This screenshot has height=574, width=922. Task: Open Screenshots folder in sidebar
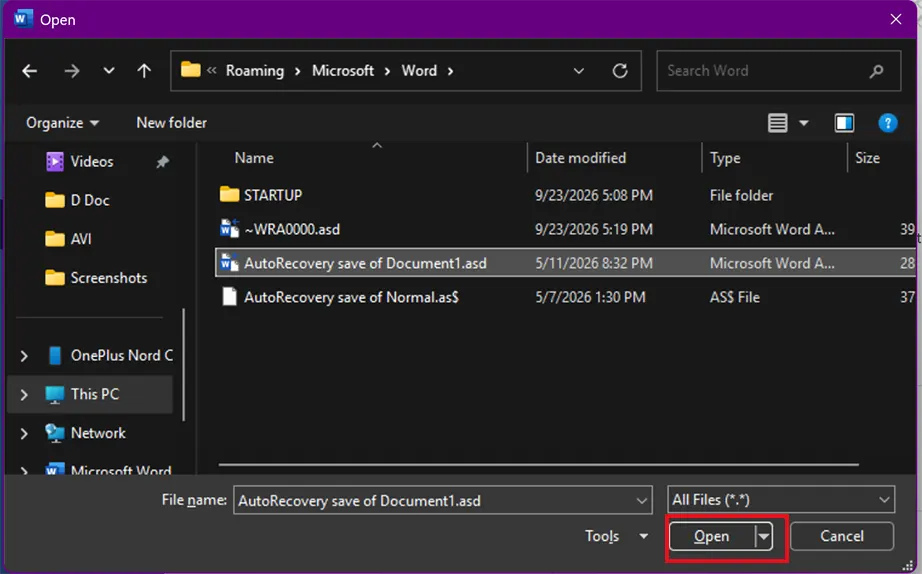click(x=109, y=278)
